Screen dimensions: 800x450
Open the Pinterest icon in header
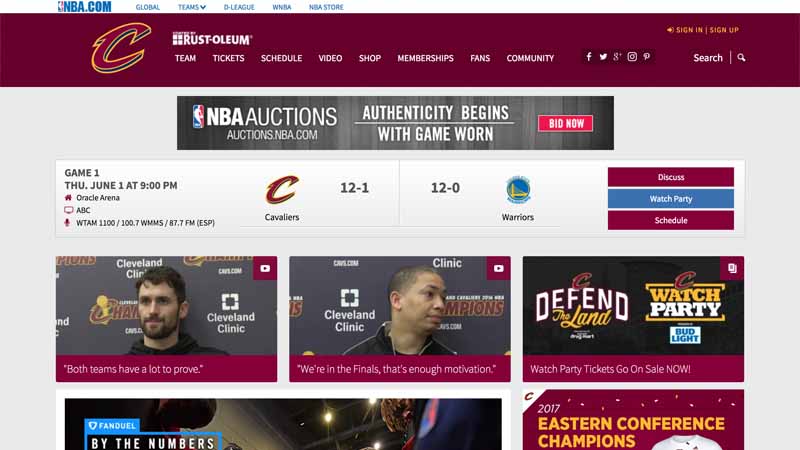click(x=647, y=57)
